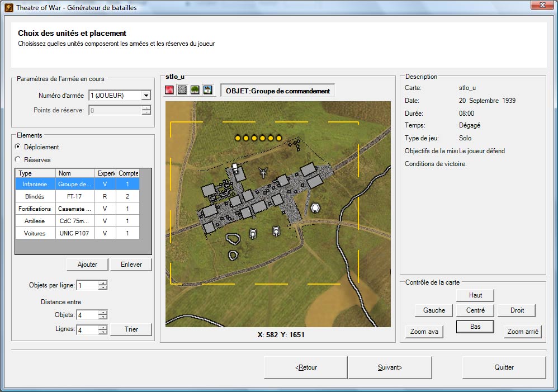Toggle the buildings display icon
The height and width of the screenshot is (392, 558).
pyautogui.click(x=207, y=90)
